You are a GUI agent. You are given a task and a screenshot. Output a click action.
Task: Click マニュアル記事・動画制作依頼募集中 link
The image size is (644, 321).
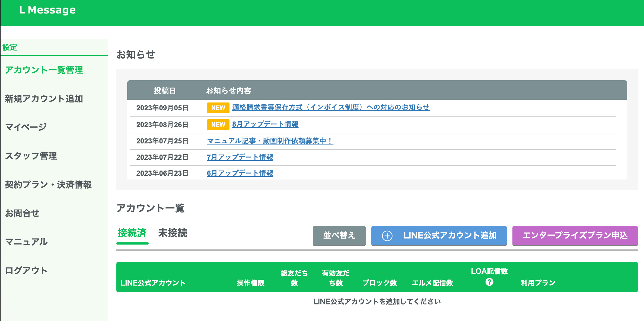270,141
